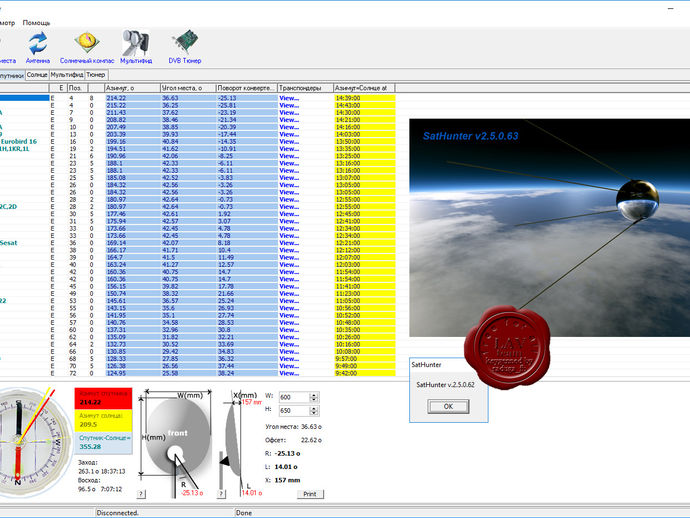Open the Мультифид toolbar tool
This screenshot has height=518, width=690.
pos(136,48)
